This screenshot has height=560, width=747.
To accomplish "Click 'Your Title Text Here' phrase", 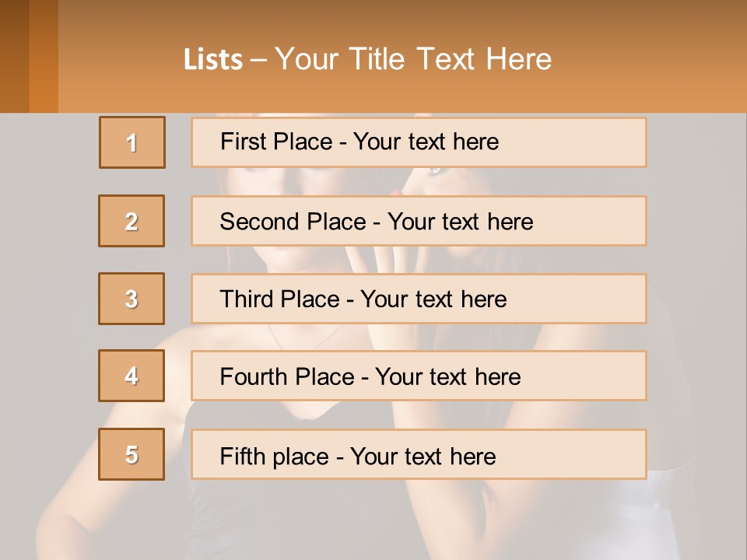I will click(x=413, y=59).
